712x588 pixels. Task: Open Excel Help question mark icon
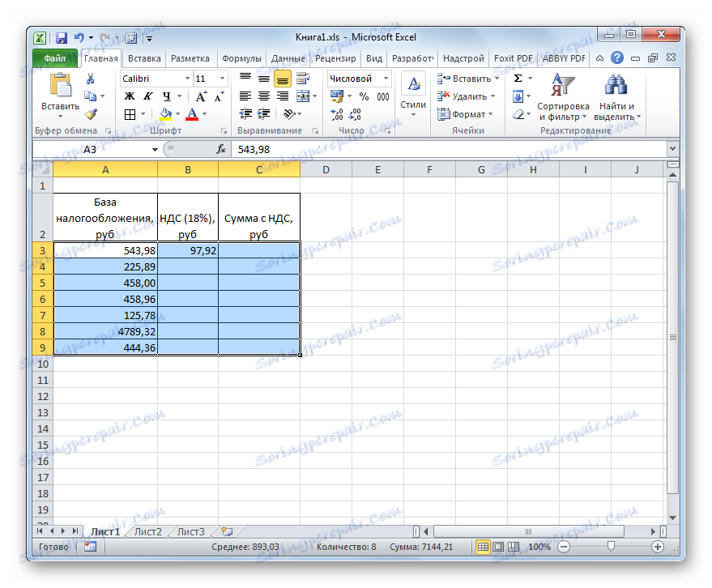click(x=616, y=58)
